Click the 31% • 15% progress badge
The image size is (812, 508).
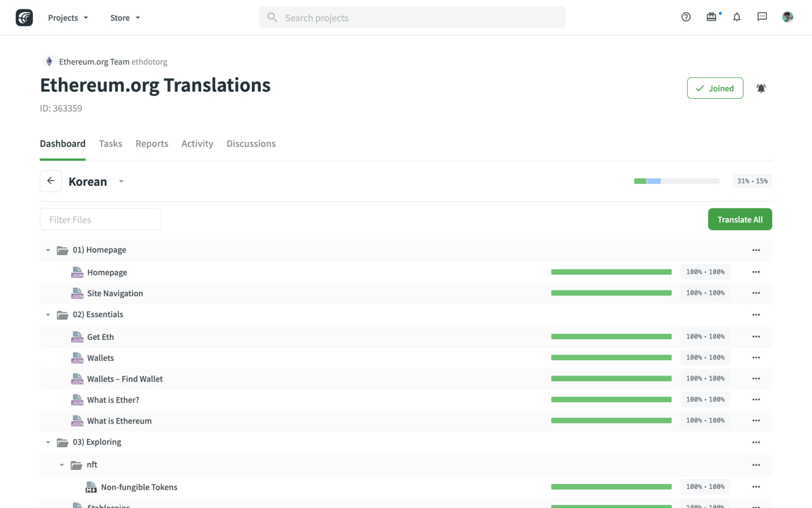tap(752, 181)
